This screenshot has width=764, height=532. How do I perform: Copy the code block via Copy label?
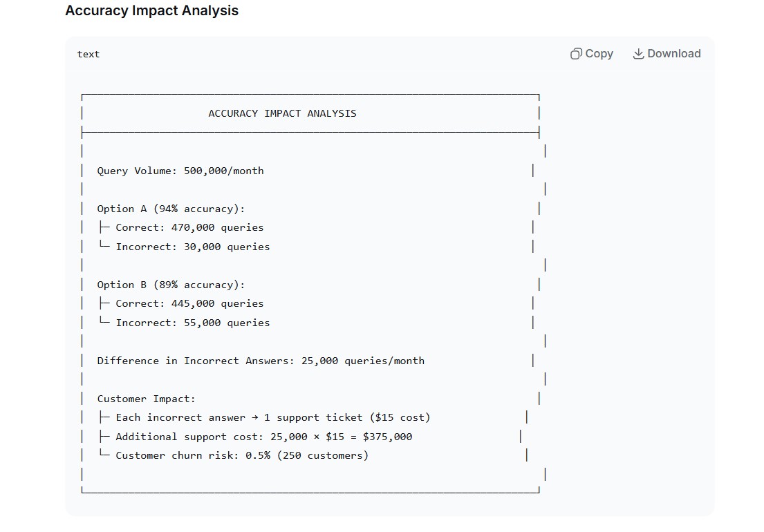point(599,53)
